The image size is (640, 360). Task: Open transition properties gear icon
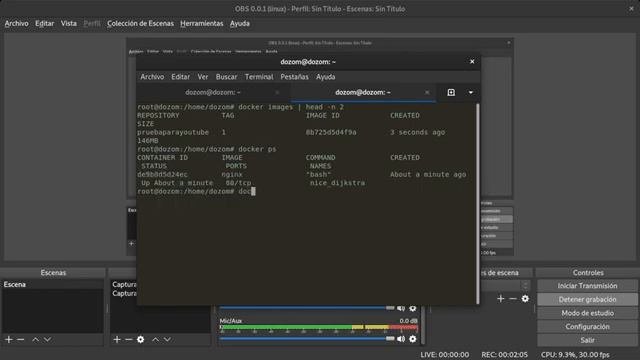(525, 299)
